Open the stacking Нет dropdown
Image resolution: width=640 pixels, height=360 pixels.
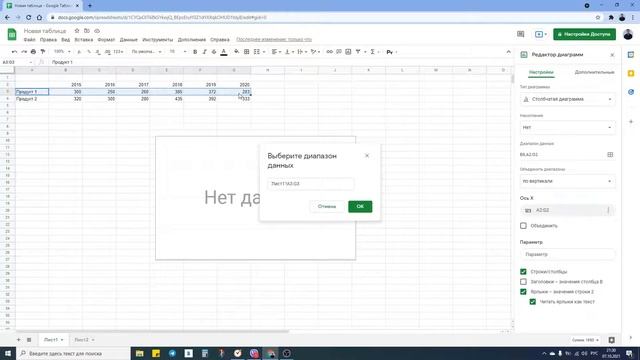(568, 127)
